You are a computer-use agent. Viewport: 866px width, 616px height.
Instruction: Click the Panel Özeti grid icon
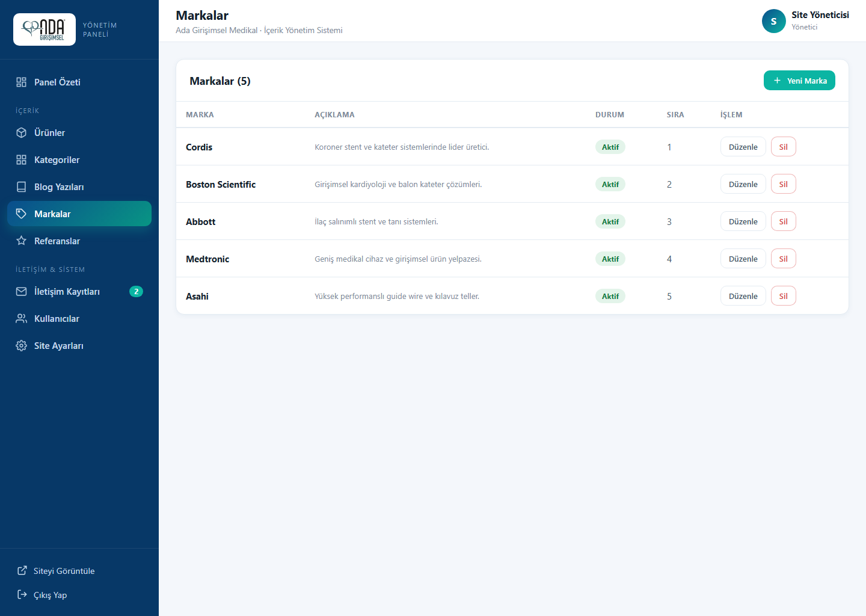[22, 82]
